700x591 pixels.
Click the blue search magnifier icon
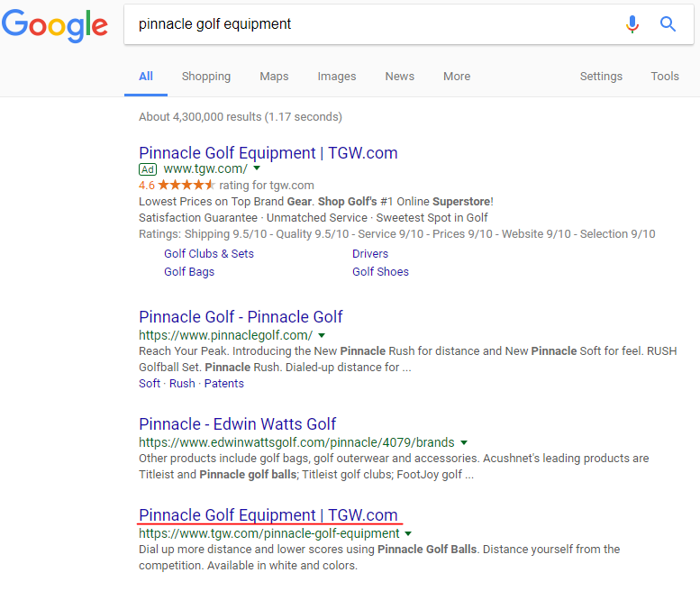tap(668, 24)
